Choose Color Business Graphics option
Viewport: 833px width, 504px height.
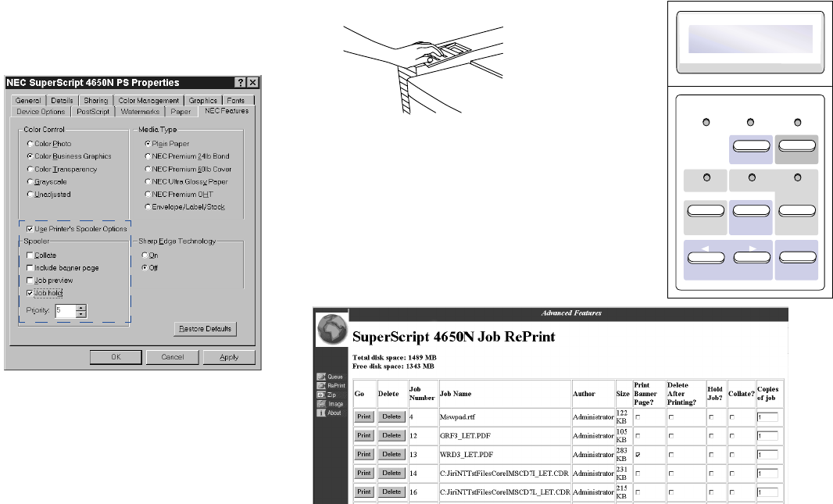point(30,156)
